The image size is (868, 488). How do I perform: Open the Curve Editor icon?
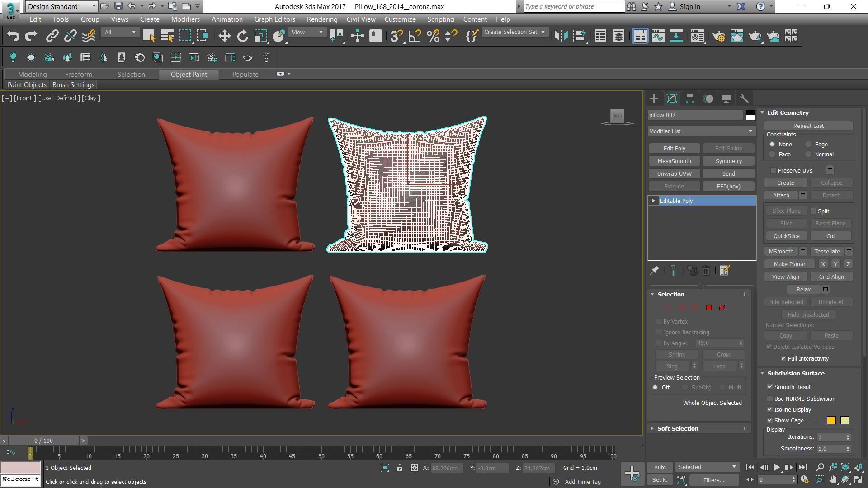point(658,36)
